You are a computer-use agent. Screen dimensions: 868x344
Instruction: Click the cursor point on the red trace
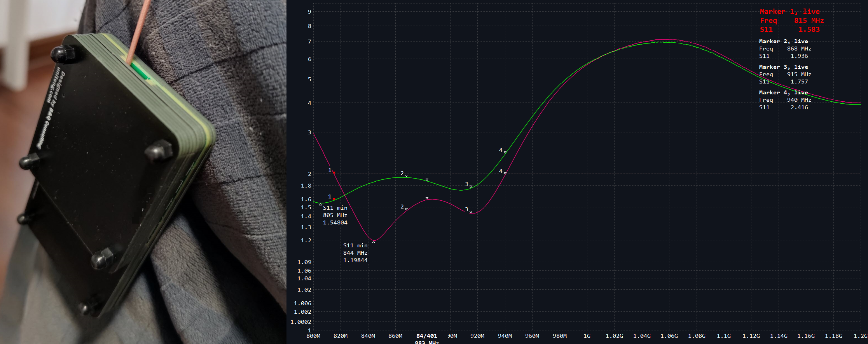click(427, 198)
